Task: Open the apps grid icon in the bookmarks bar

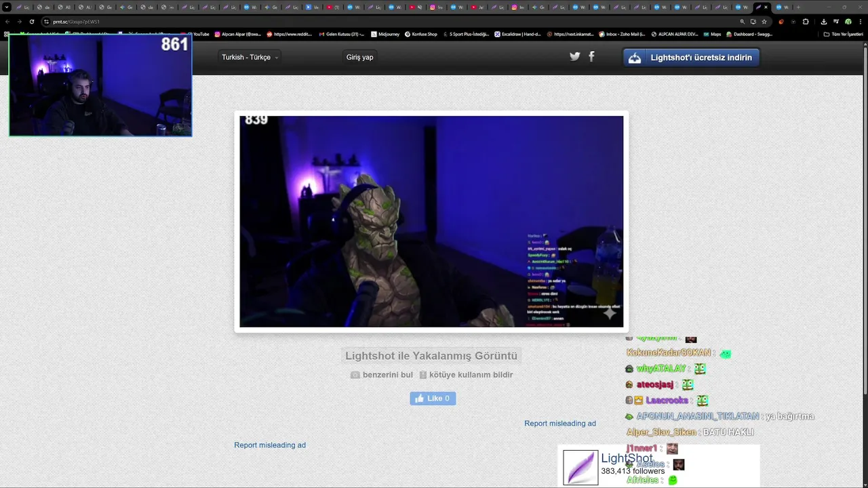Action: 7,34
